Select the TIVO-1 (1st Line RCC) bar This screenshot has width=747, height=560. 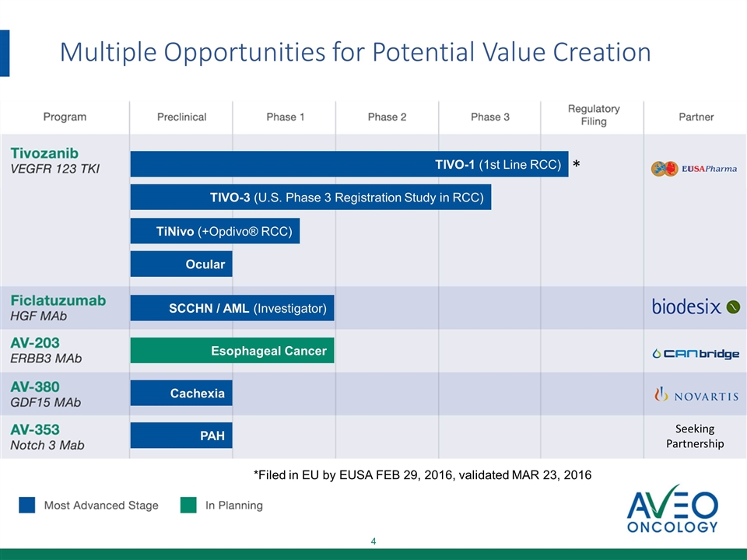[349, 164]
